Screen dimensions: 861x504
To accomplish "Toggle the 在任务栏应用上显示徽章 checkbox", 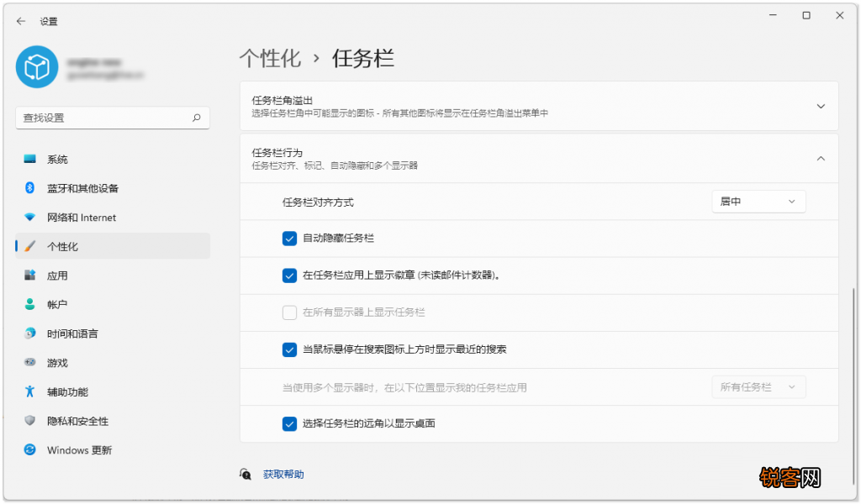I will click(289, 276).
